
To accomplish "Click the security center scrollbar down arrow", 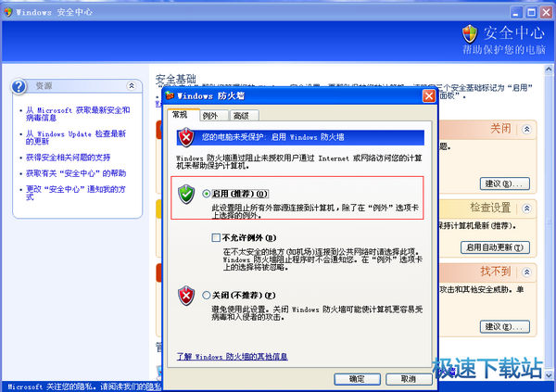I will (549, 375).
